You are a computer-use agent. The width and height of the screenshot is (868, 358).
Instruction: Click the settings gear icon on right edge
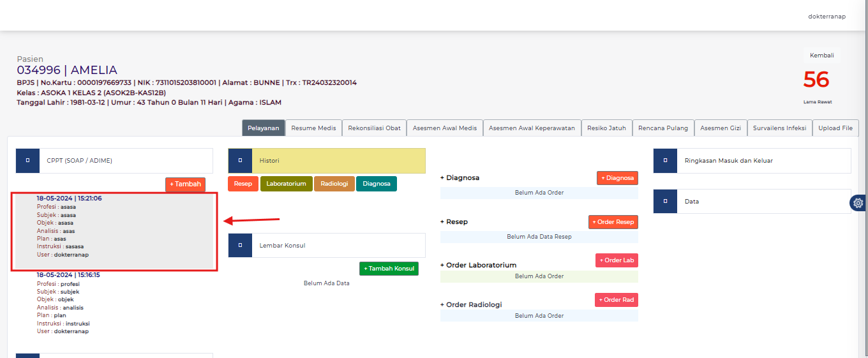(x=858, y=203)
